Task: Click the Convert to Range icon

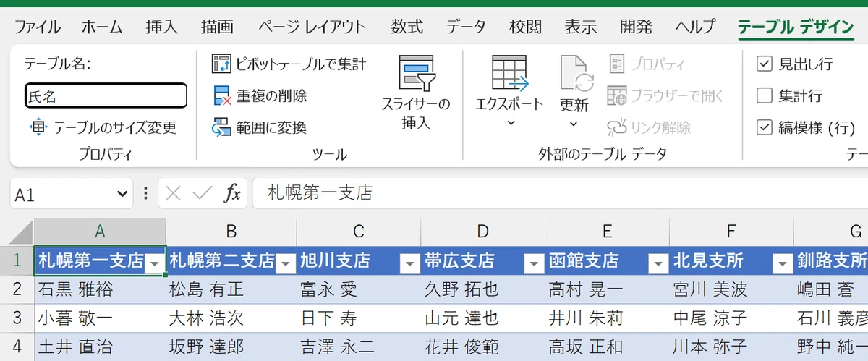Action: (221, 127)
